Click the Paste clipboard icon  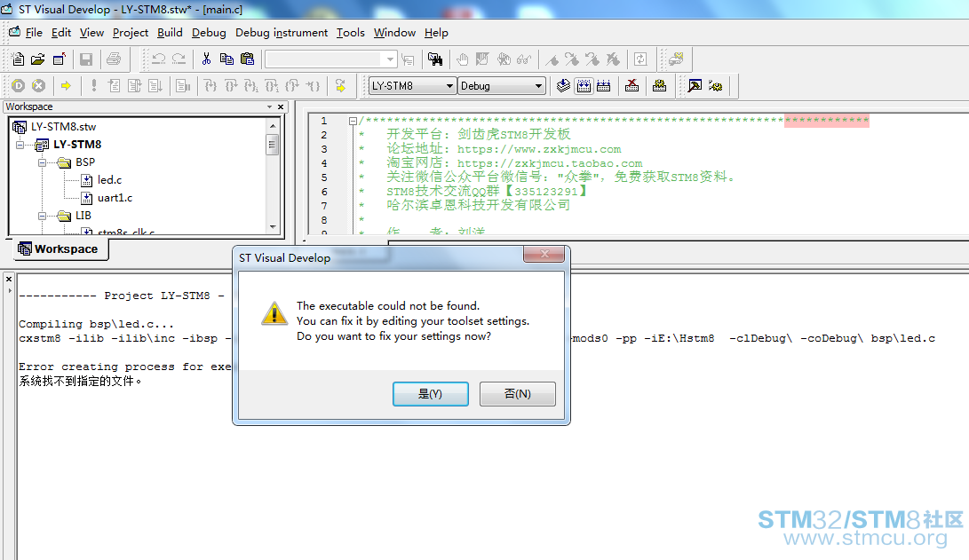pos(247,59)
